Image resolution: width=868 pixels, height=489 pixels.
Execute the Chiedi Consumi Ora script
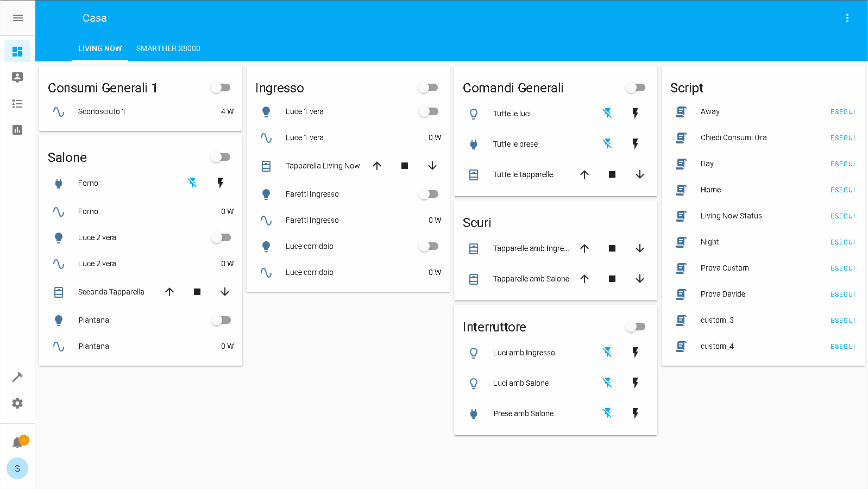[x=842, y=138]
